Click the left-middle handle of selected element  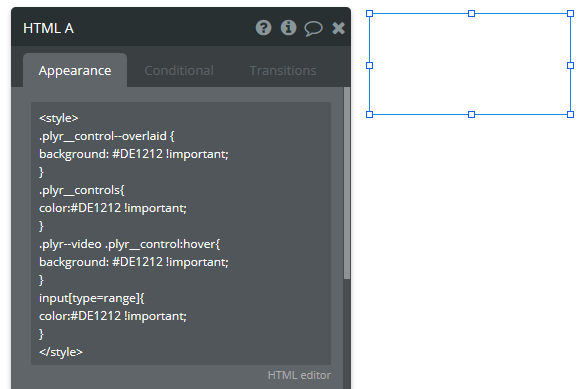(x=369, y=66)
